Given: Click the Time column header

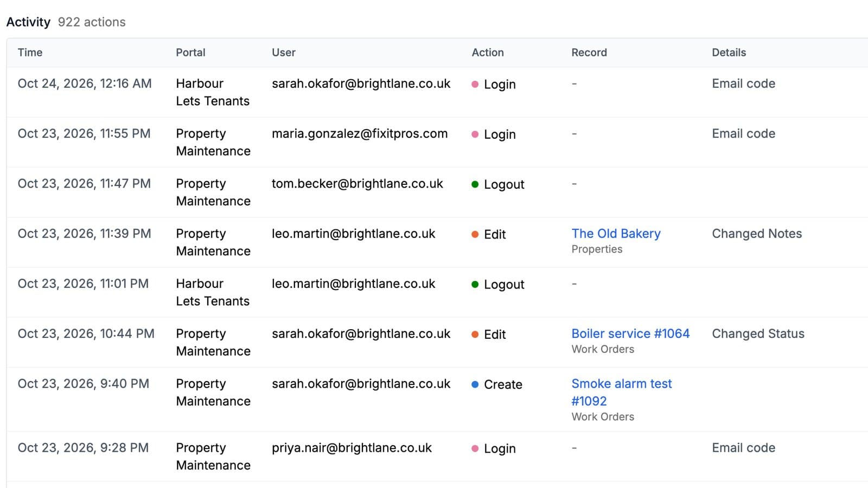Looking at the screenshot, I should pos(30,53).
